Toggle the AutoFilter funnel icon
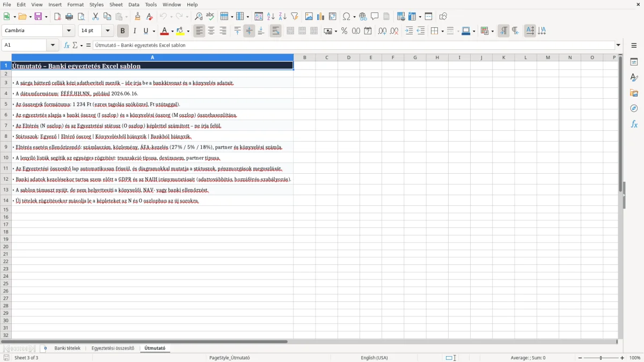This screenshot has width=644, height=362. (295, 17)
